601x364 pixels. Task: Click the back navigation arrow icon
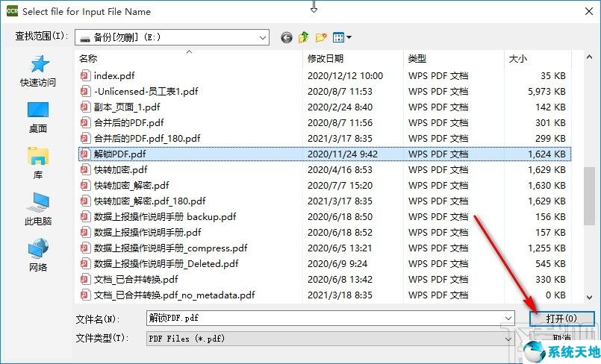tap(286, 37)
